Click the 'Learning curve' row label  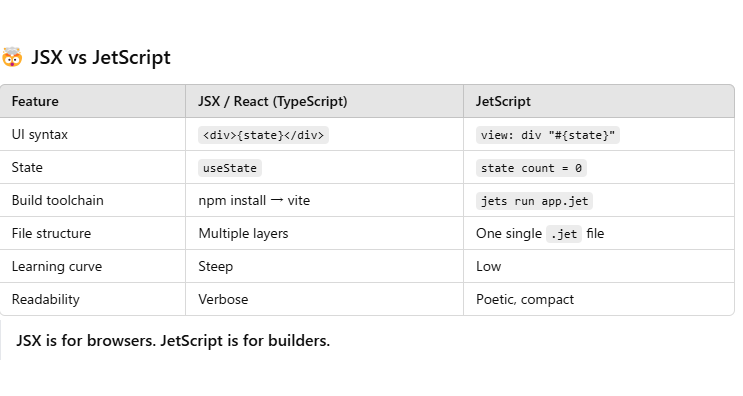pos(57,267)
